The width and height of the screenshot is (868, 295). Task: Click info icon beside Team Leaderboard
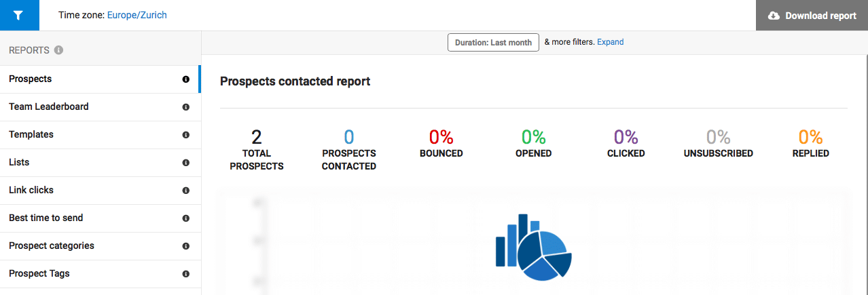click(185, 107)
